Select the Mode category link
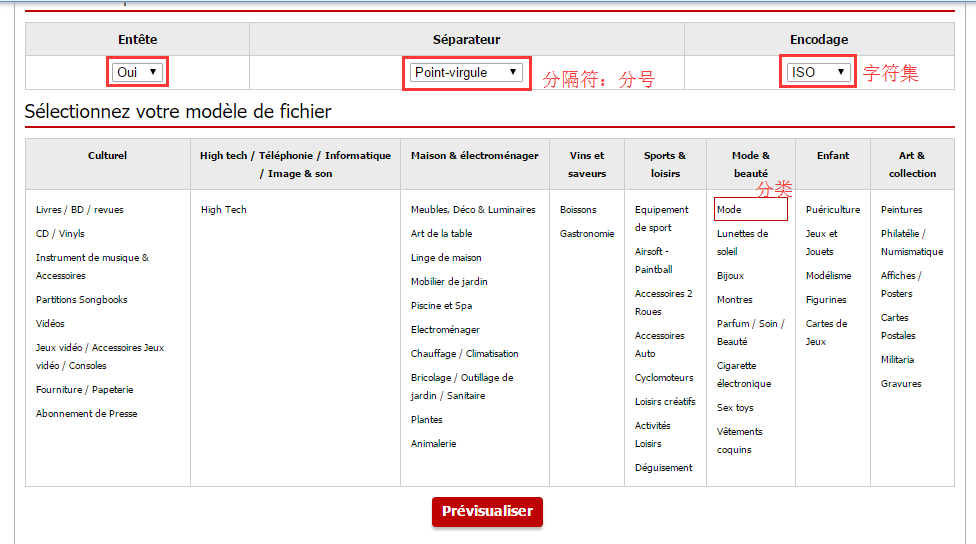976x544 pixels. pyautogui.click(x=729, y=210)
